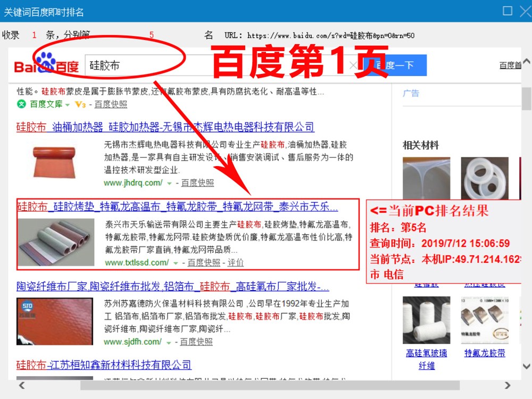Click the search input field containing 硅胶布
532x399 pixels.
click(x=224, y=65)
